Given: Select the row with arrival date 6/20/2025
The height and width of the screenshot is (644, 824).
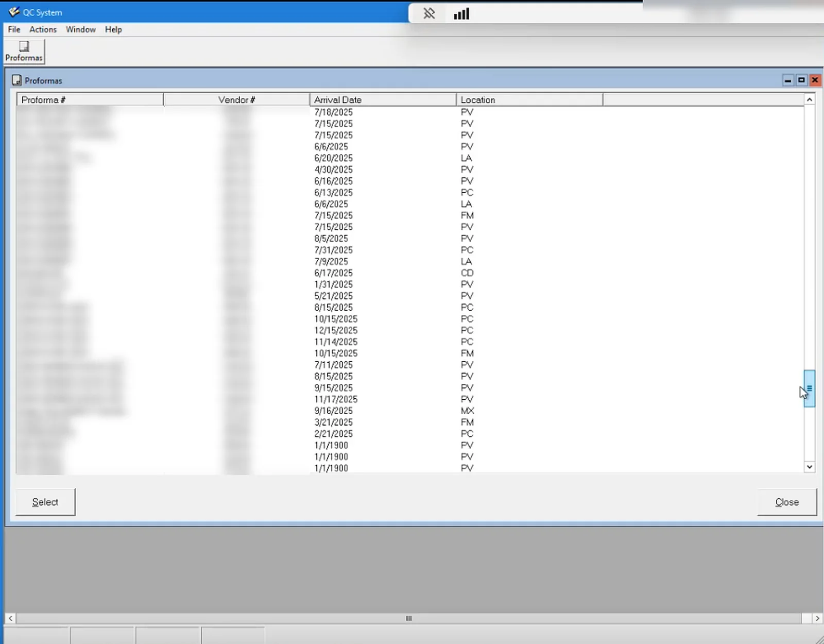Looking at the screenshot, I should [410, 158].
